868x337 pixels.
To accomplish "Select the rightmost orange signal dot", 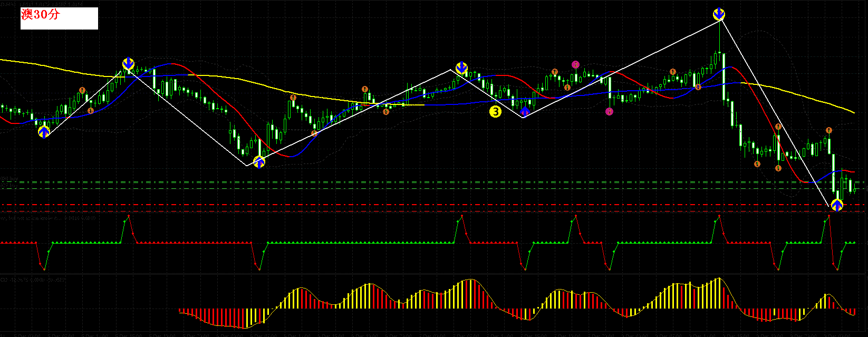I will 829,130.
